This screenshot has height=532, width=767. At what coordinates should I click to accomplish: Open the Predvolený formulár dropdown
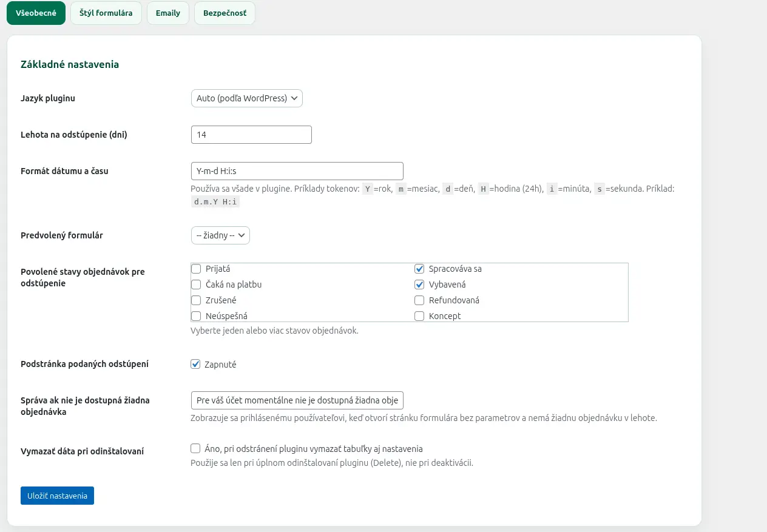click(x=220, y=235)
